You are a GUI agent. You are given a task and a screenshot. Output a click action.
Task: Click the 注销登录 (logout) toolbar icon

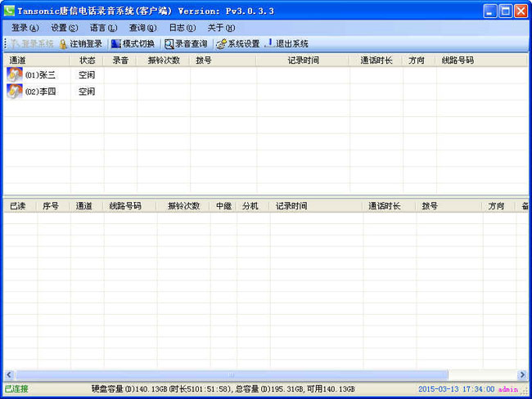coord(63,43)
